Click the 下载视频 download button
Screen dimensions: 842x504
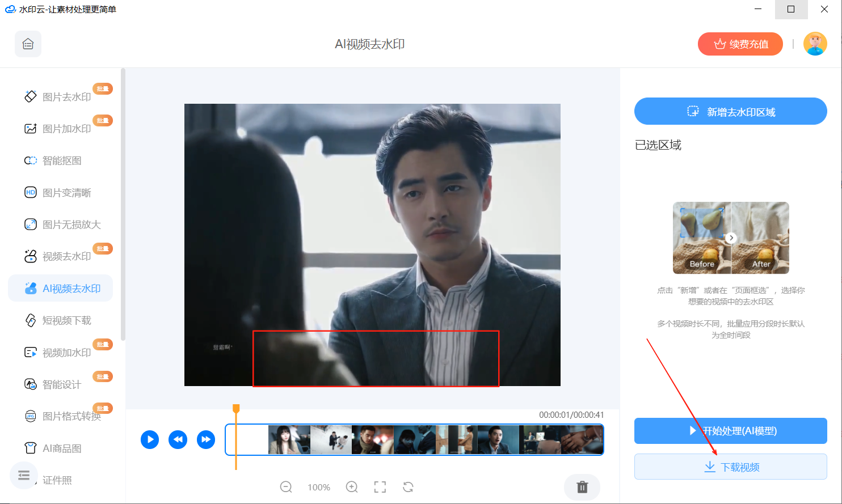[731, 467]
